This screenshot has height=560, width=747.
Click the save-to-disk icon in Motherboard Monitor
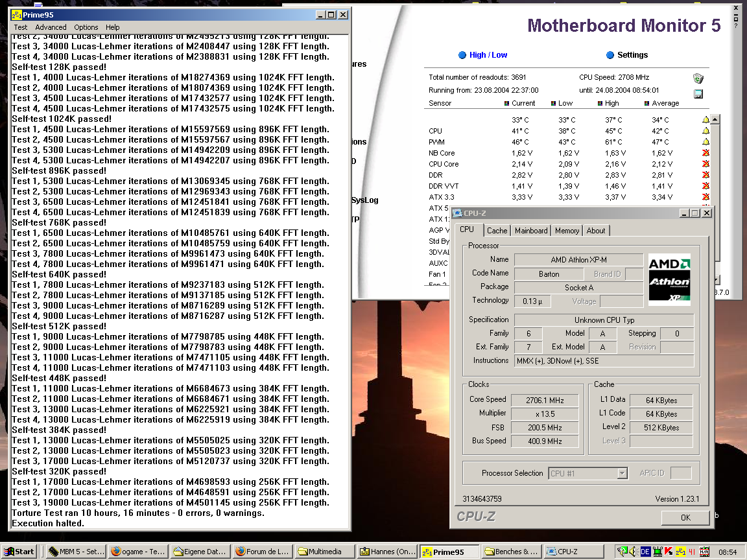(698, 94)
